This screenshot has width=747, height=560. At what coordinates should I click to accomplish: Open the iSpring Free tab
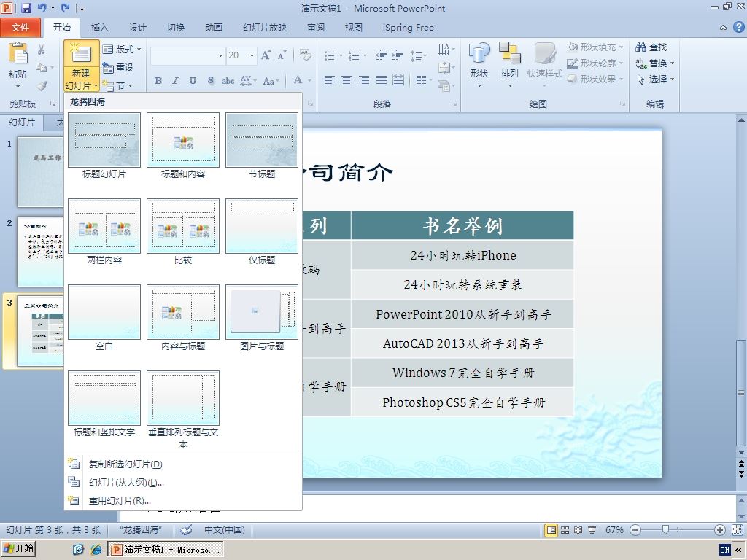click(409, 28)
